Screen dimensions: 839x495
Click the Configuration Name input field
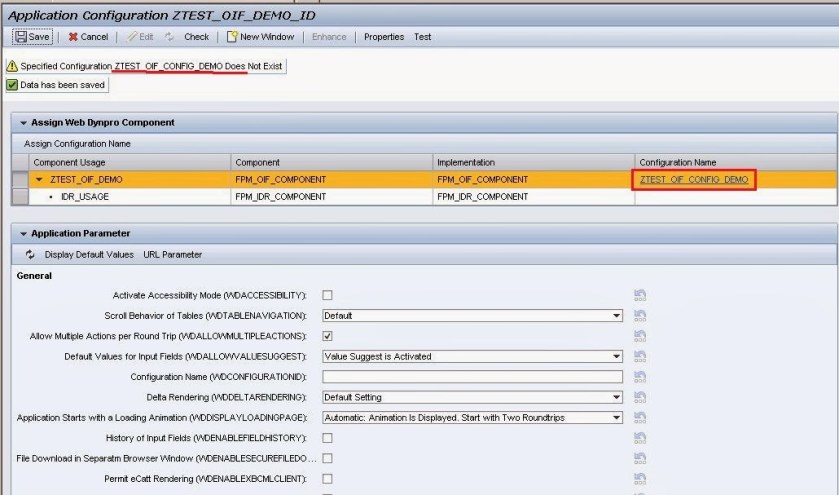coord(472,377)
